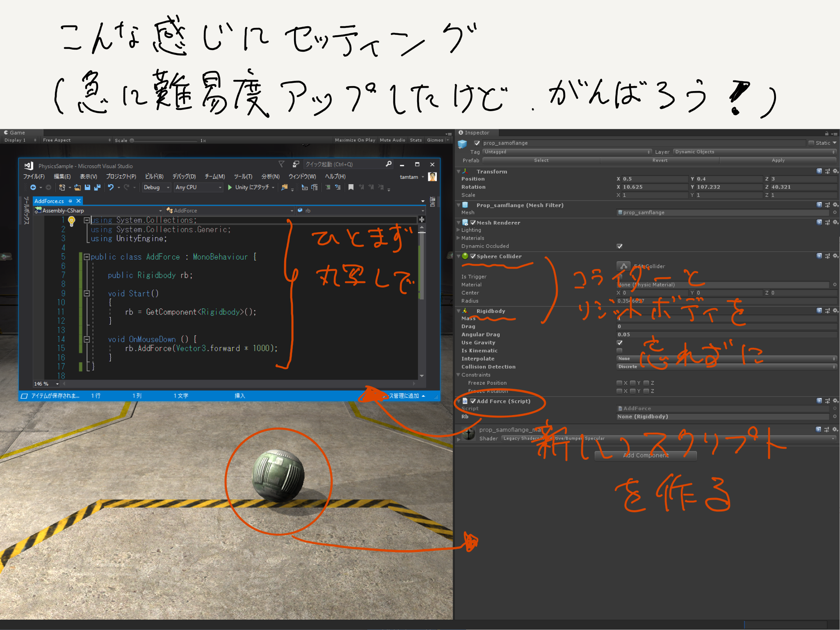The image size is (840, 630).
Task: Close the AddForce.cs tab
Action: pos(78,201)
